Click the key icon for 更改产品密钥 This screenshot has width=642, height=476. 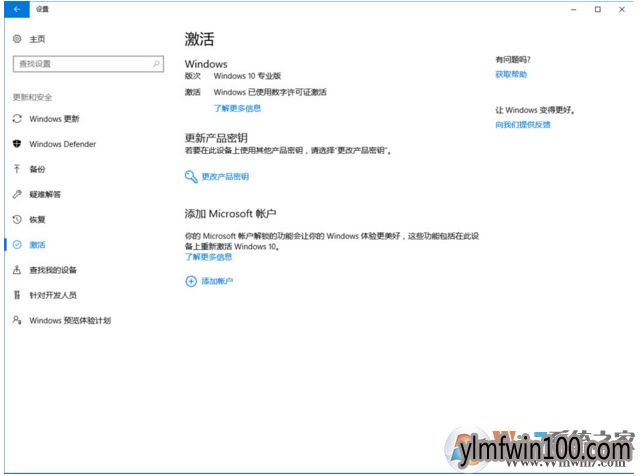tap(191, 176)
